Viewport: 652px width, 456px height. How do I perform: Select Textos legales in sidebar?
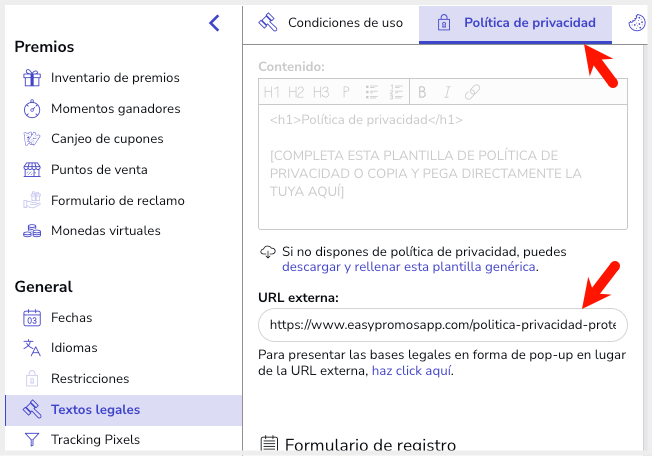coord(95,409)
